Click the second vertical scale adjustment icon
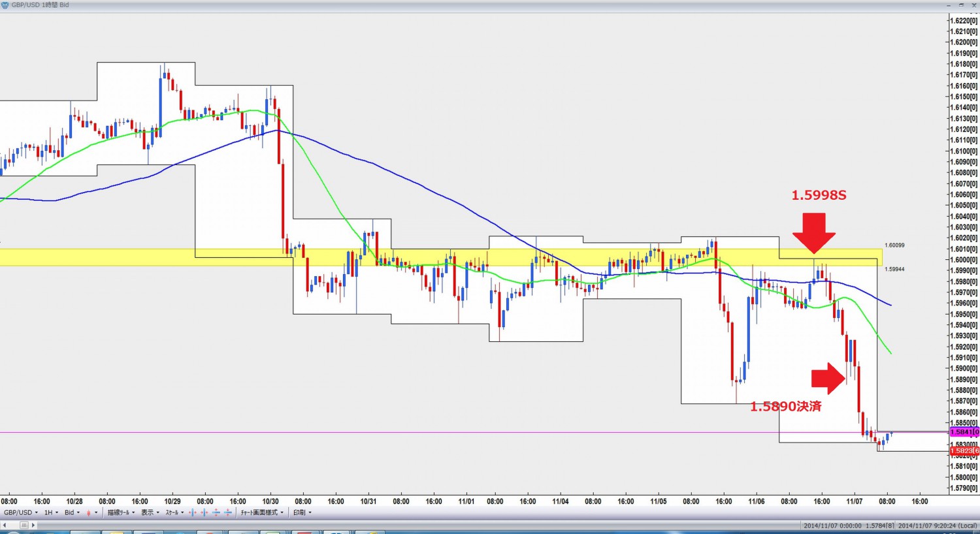Viewport: 980px width, 534px height. pyautogui.click(x=228, y=513)
